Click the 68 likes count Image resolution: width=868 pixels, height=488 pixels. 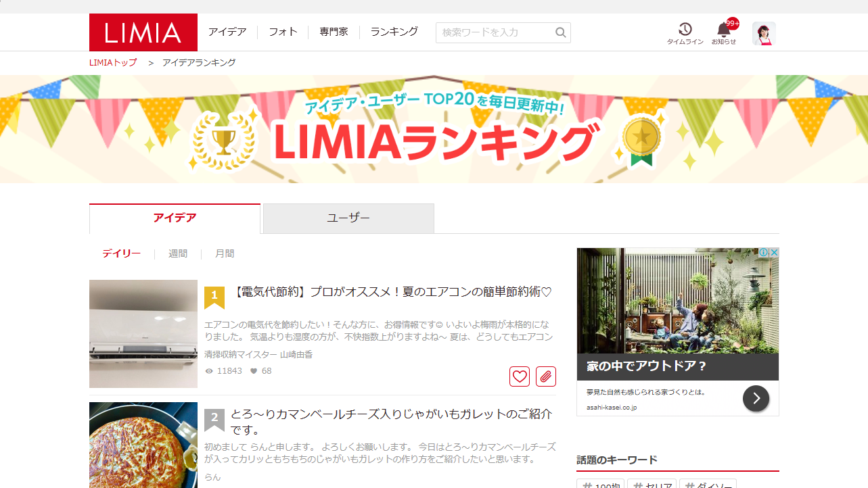point(261,371)
